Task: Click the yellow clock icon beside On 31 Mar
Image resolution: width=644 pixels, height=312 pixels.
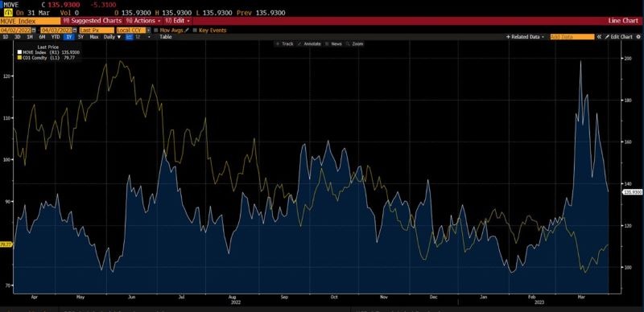Action: (8, 13)
